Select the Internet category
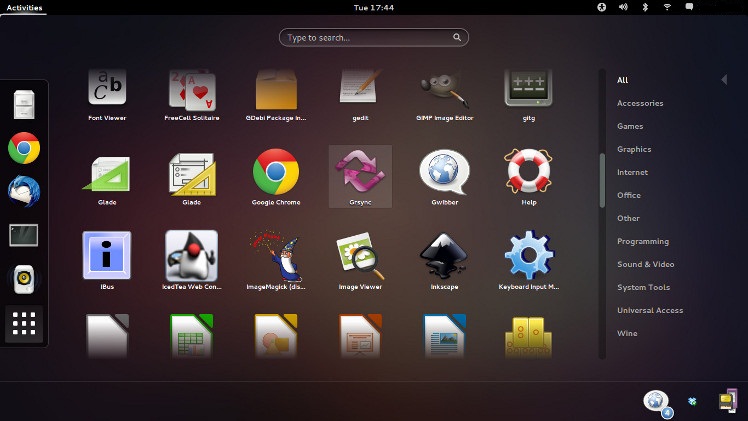748x421 pixels. tap(633, 172)
